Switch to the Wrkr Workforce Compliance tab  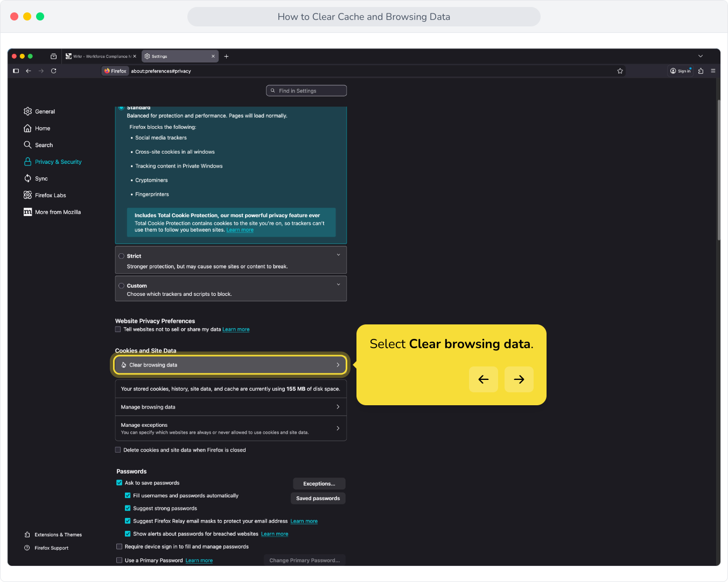click(101, 56)
